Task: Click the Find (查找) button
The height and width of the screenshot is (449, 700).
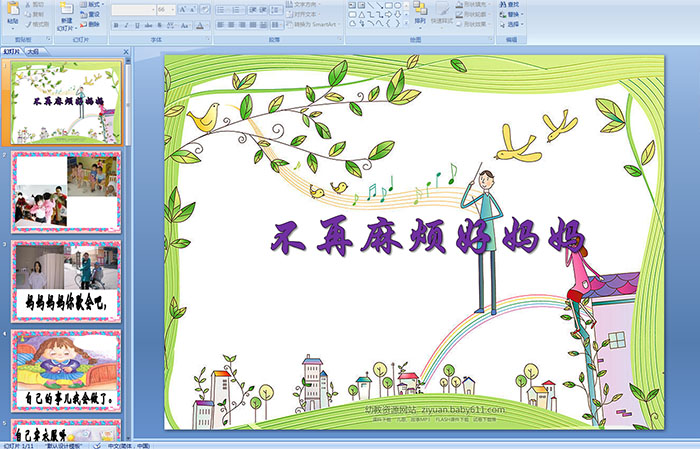Action: click(x=510, y=4)
